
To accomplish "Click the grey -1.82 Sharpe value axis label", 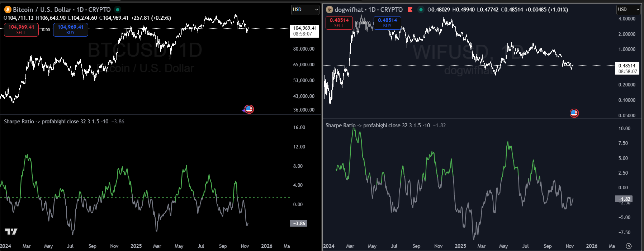I will tap(624, 199).
